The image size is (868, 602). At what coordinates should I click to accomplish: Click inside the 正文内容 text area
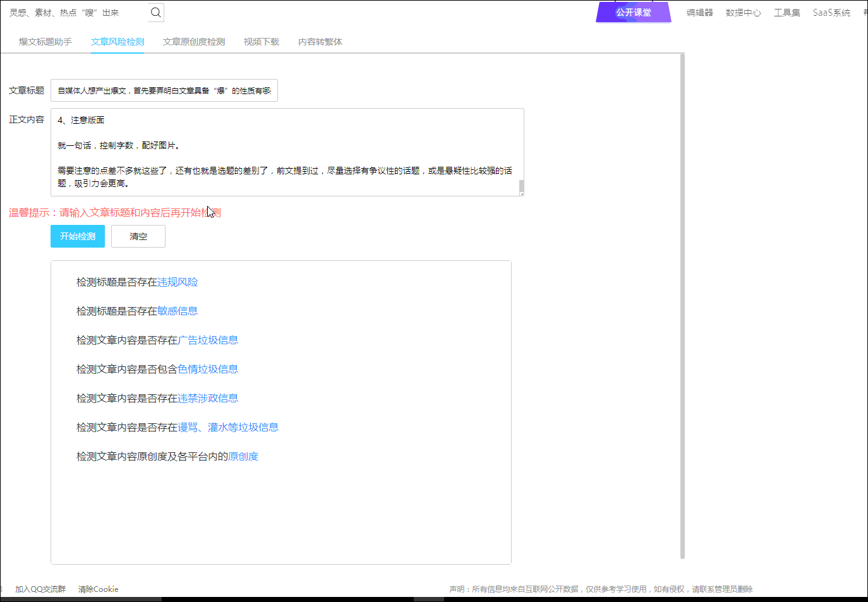(287, 152)
